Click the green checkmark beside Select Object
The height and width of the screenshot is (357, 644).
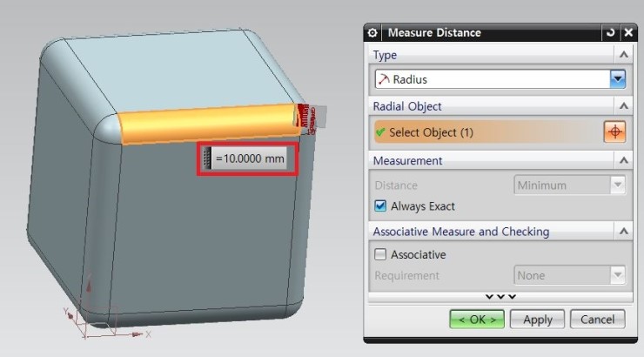coord(379,132)
